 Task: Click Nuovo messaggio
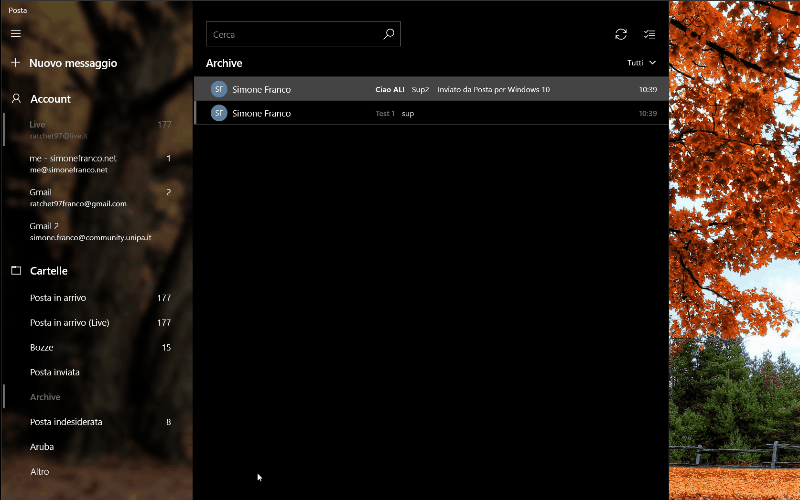(73, 63)
